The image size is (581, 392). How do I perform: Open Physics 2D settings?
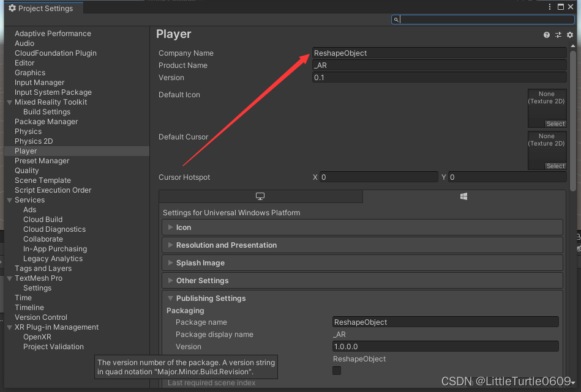pyautogui.click(x=34, y=141)
